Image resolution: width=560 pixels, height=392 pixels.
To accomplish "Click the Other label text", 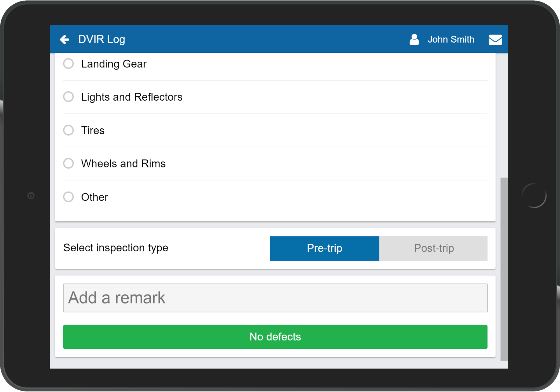I will 94,197.
